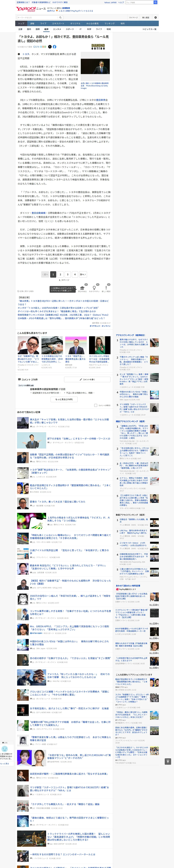The height and width of the screenshot is (868, 174).
Task: Select エキスパート in the navigation bar
Action: pyautogui.click(x=58, y=24)
